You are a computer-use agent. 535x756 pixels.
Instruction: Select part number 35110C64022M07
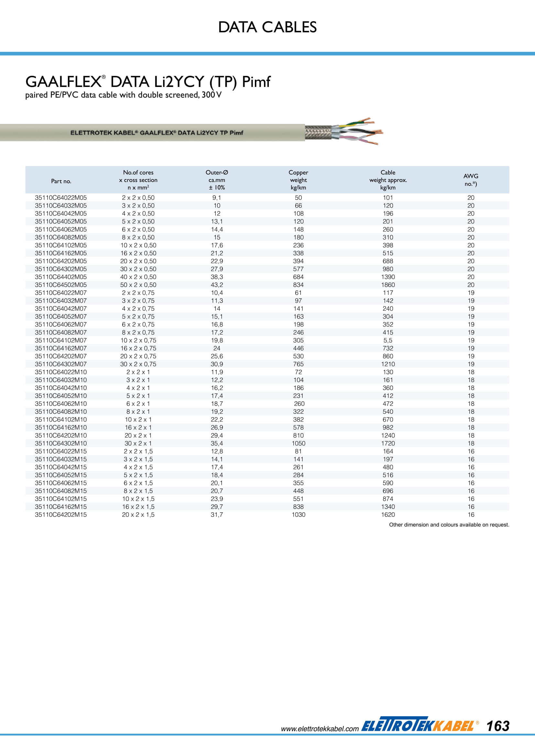coord(61,293)
